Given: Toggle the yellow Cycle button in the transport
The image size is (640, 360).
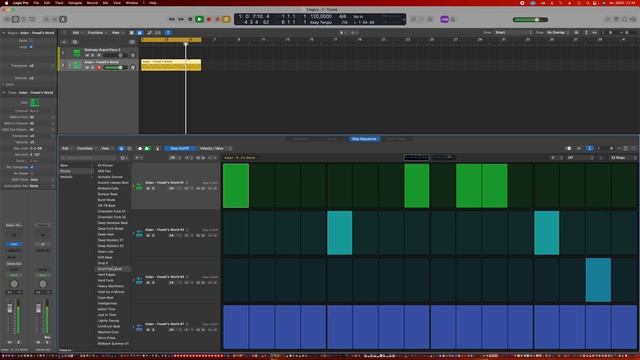Looking at the screenshot, I should [x=226, y=19].
